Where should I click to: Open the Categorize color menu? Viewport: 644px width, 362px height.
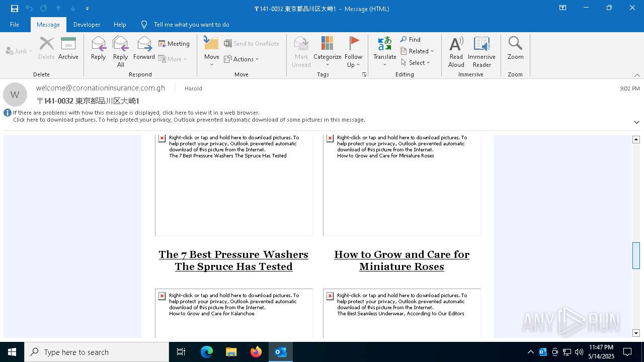pos(328,51)
